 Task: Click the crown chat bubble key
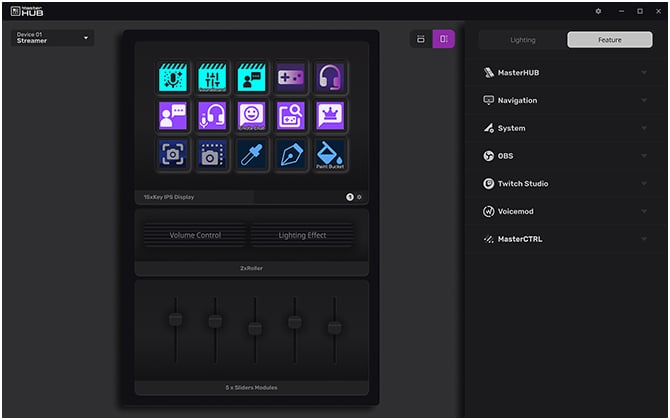coord(330,116)
